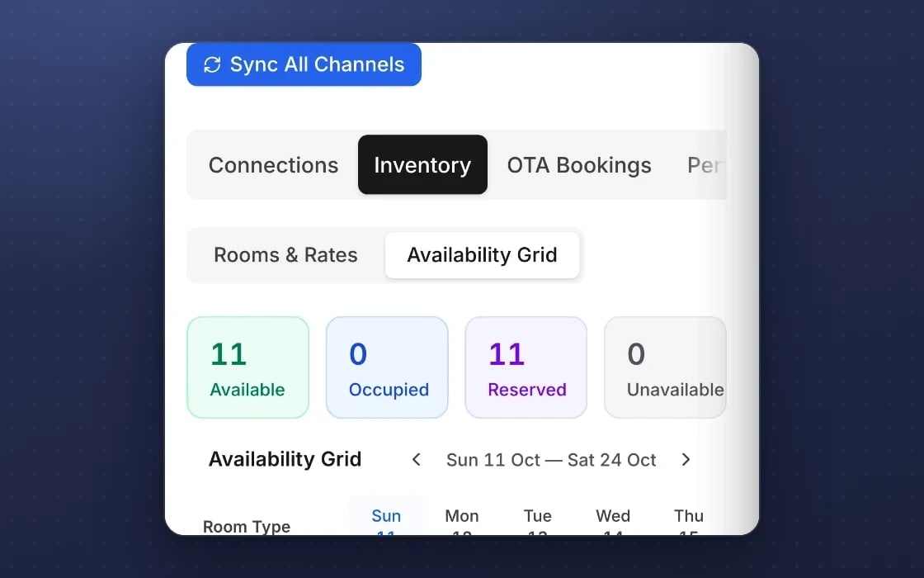
Task: Click the Sun 11 Oct — Sat 24 Oct range
Action: [x=551, y=460]
